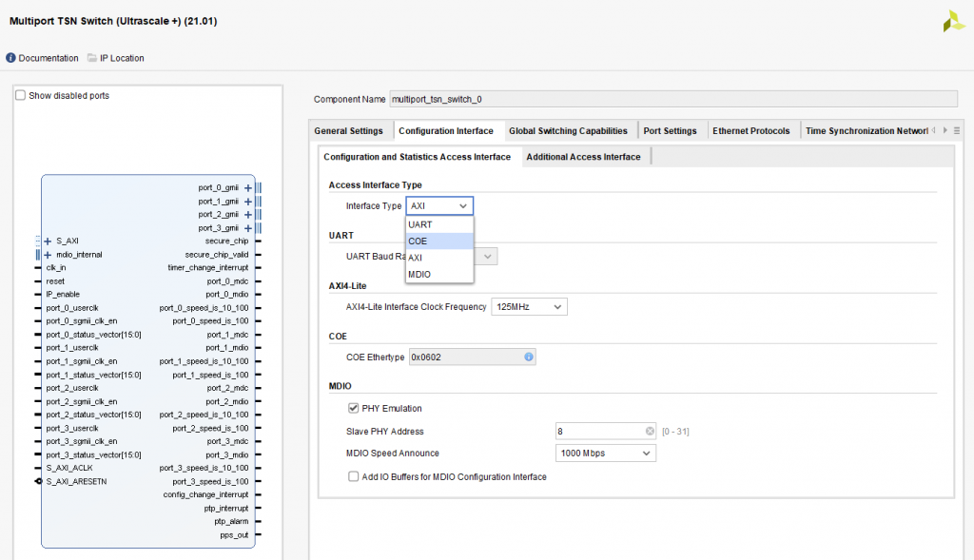This screenshot has width=974, height=560.
Task: Open the Documentation info icon
Action: pos(11,58)
